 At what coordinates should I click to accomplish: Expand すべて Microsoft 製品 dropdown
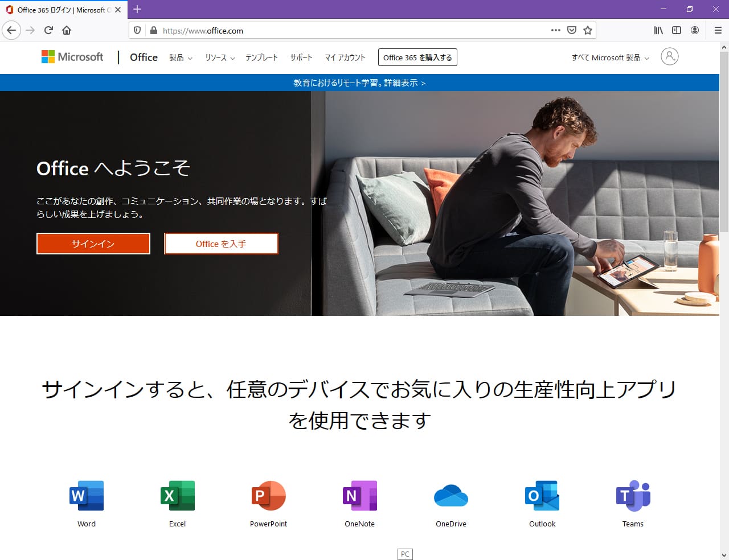(x=611, y=57)
